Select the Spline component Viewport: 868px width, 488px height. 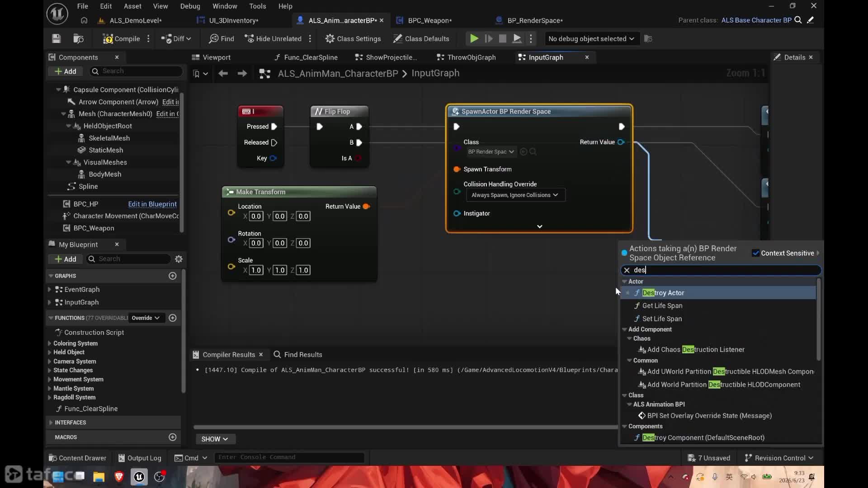88,187
